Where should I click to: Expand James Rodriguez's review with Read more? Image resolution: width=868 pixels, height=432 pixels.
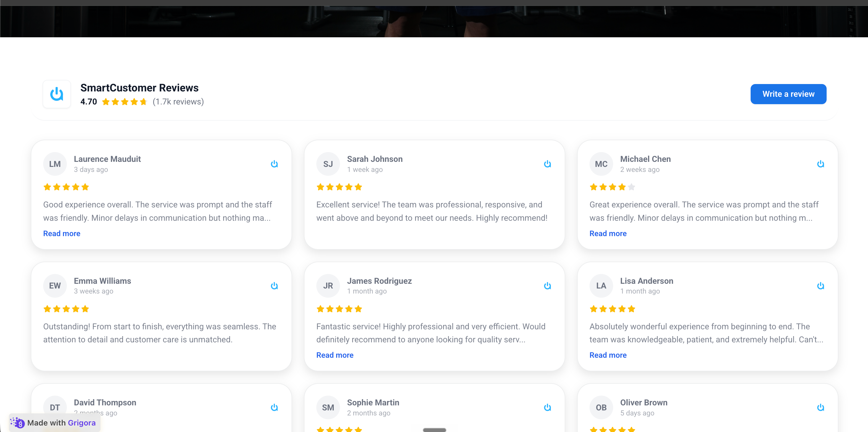click(335, 355)
